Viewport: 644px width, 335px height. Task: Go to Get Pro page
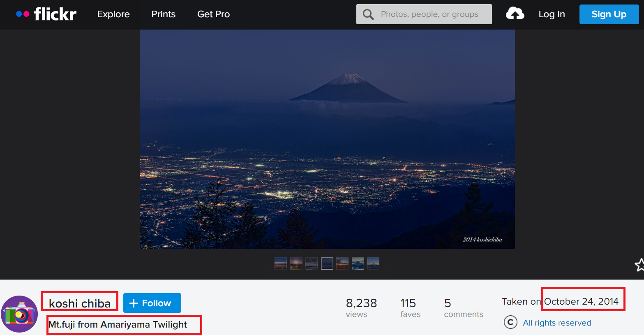[x=213, y=14]
